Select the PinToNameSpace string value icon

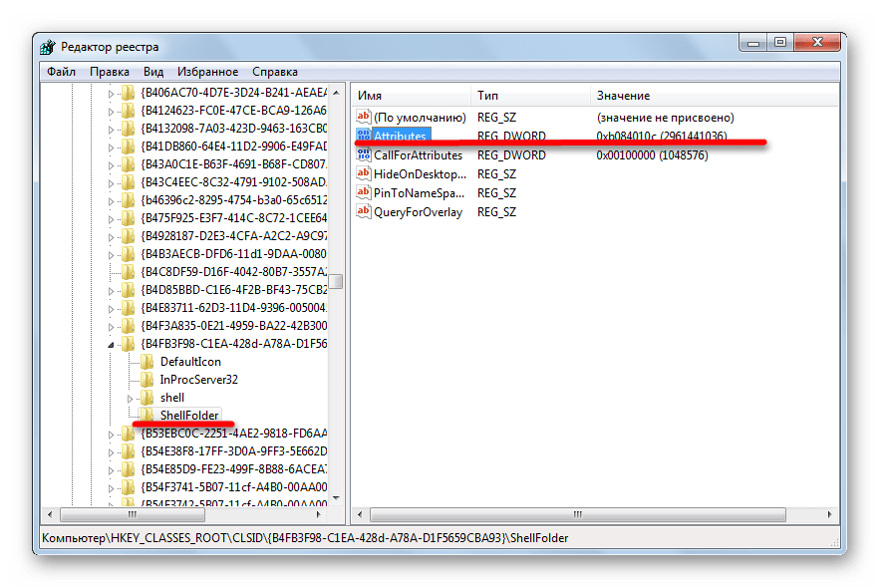tap(364, 193)
